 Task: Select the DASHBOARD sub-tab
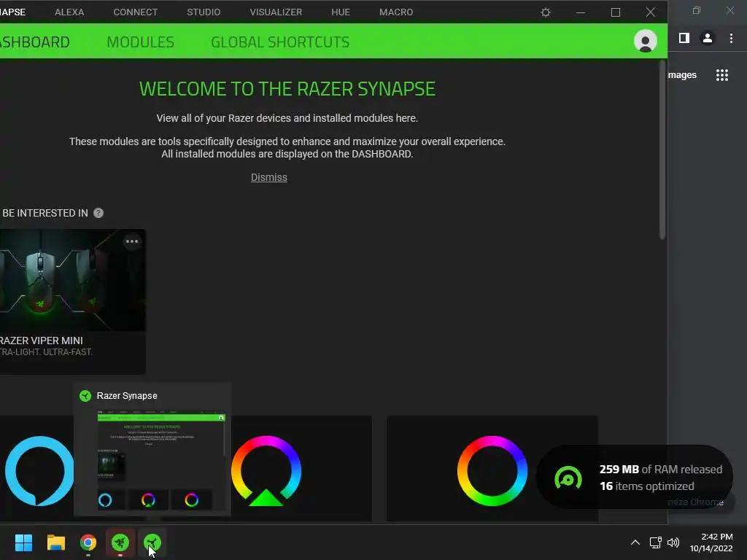pos(35,42)
